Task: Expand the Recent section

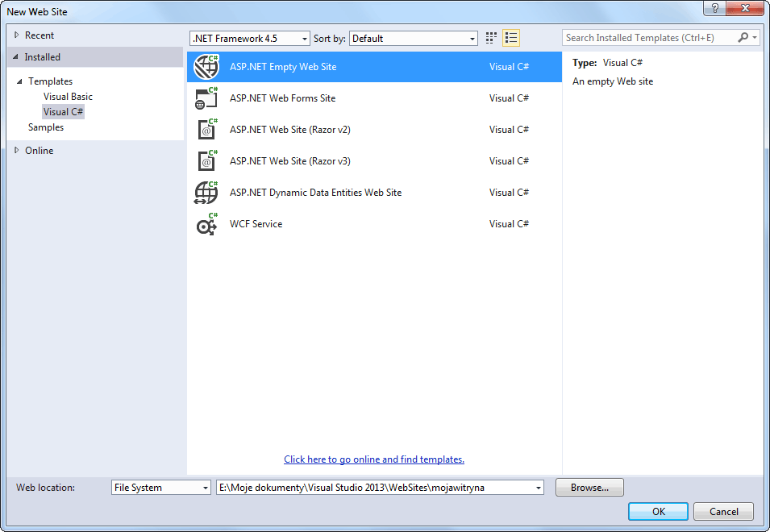Action: point(17,35)
